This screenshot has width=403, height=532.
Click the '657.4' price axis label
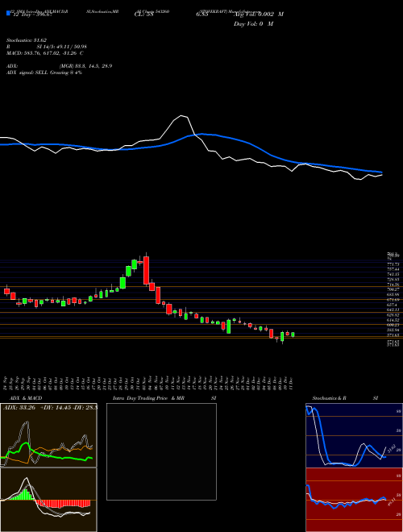tap(393, 305)
